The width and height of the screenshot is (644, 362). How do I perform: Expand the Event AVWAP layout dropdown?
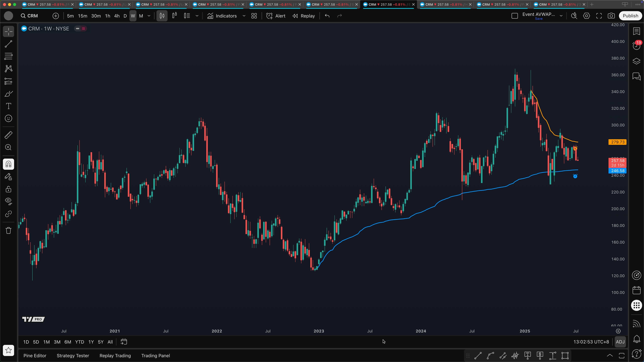[x=561, y=16]
